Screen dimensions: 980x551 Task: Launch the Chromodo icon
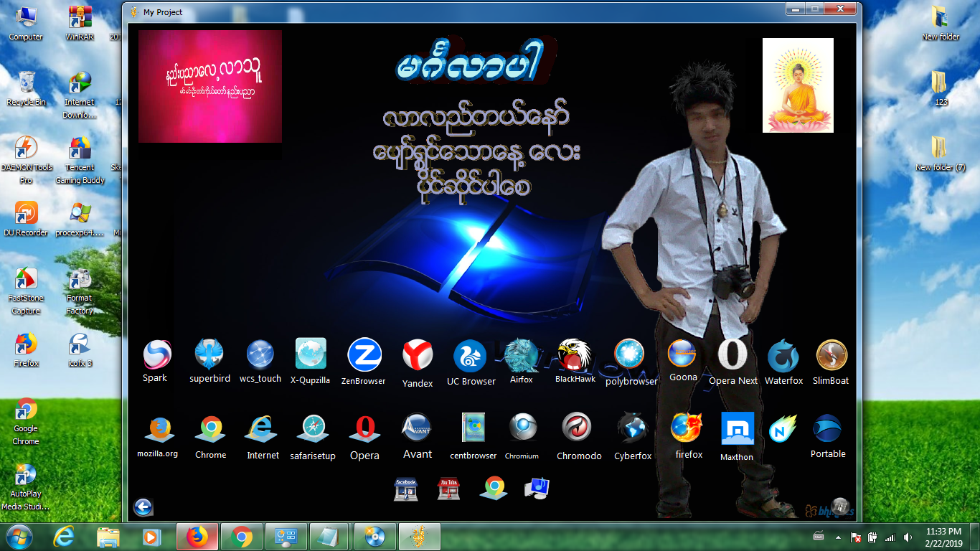(x=576, y=427)
